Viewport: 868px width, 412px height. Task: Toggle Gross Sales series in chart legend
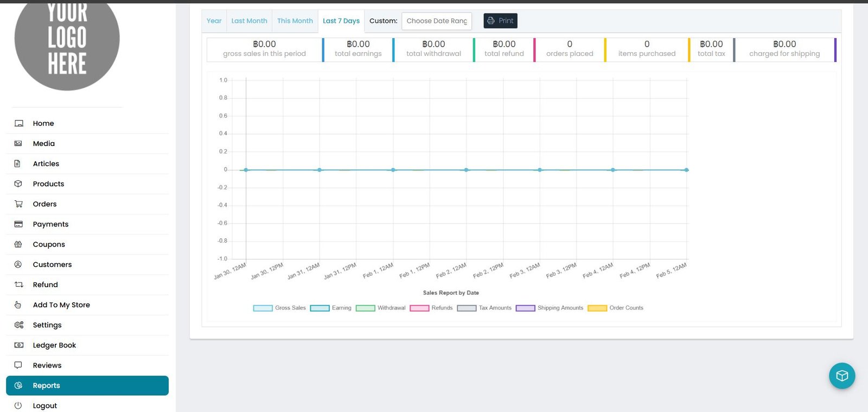coord(279,308)
